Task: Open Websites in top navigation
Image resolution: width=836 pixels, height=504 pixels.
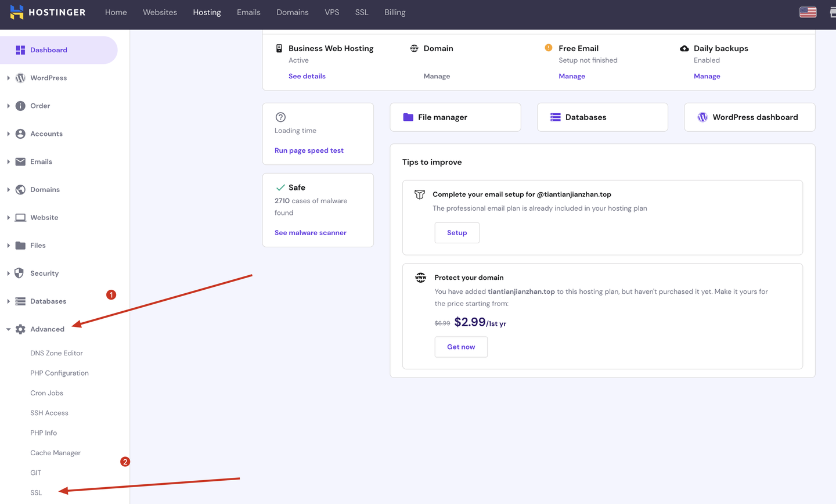Action: pos(160,12)
